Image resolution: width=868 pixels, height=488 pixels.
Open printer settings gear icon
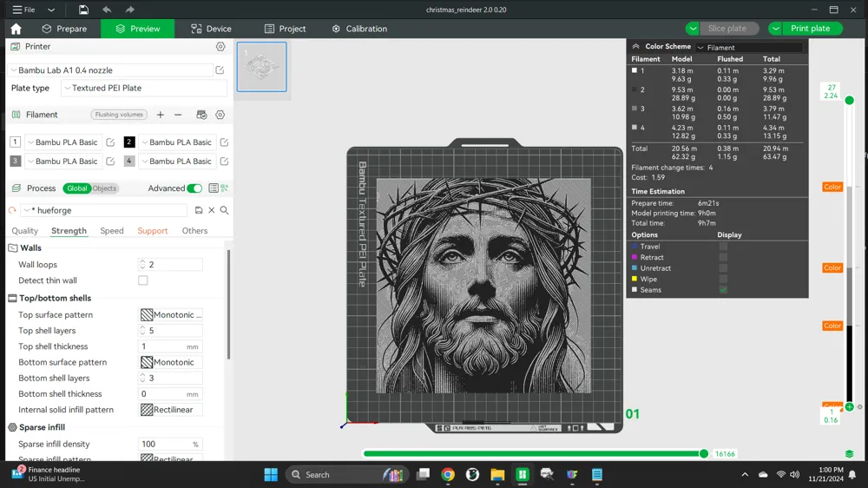220,47
